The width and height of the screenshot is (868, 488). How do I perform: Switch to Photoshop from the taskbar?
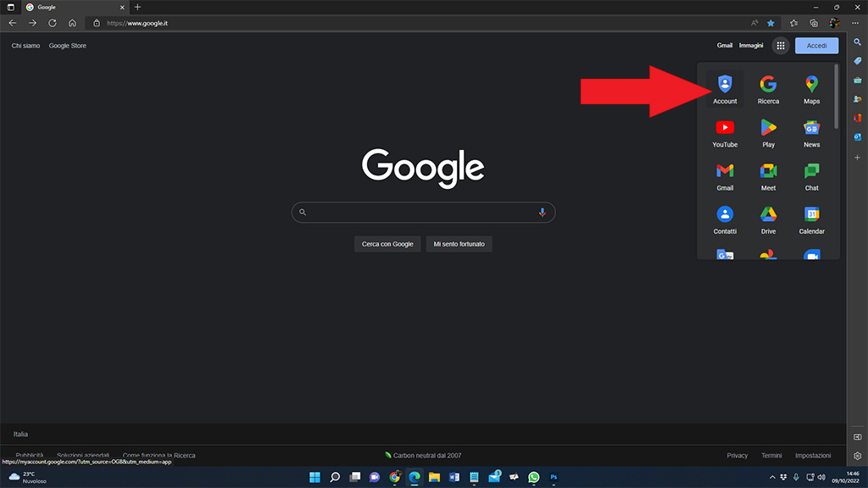pos(554,477)
